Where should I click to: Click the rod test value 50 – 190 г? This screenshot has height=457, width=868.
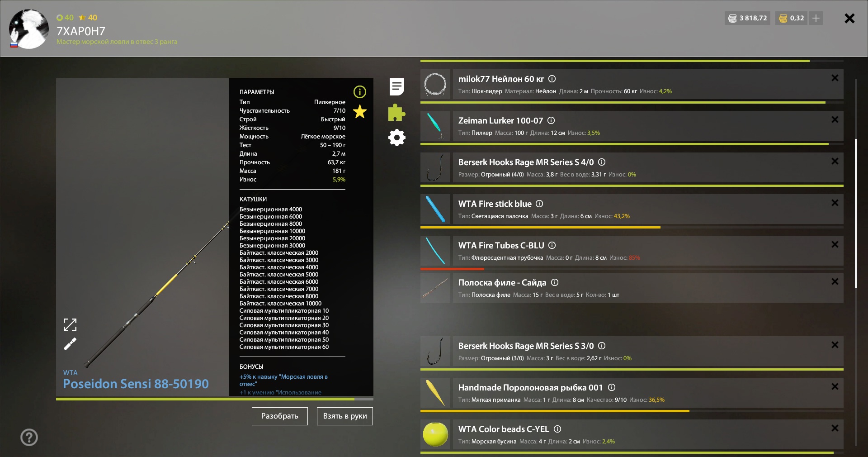click(x=332, y=145)
